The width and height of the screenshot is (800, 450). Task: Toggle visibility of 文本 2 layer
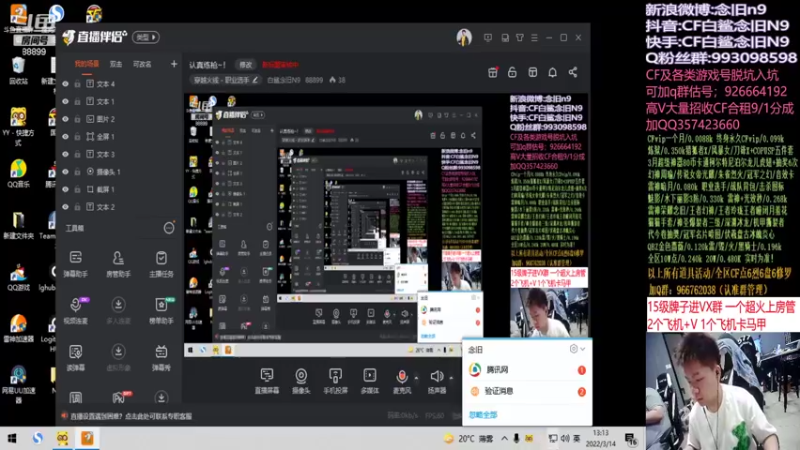pyautogui.click(x=65, y=207)
